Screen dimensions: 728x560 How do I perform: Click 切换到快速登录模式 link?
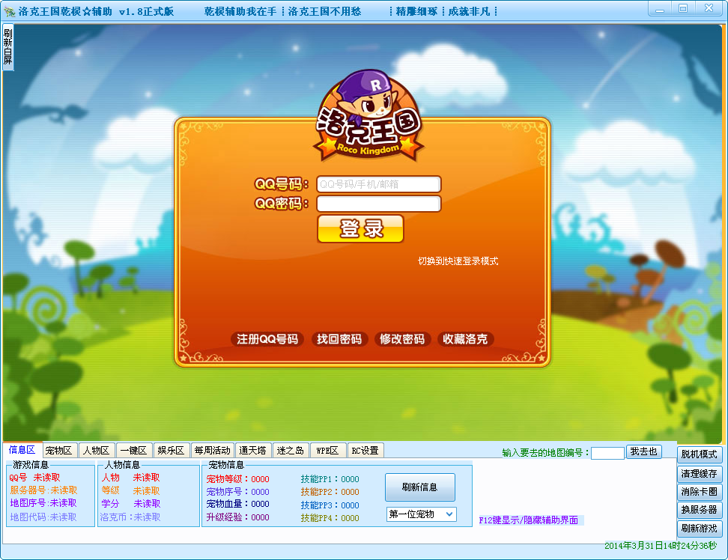pyautogui.click(x=458, y=261)
